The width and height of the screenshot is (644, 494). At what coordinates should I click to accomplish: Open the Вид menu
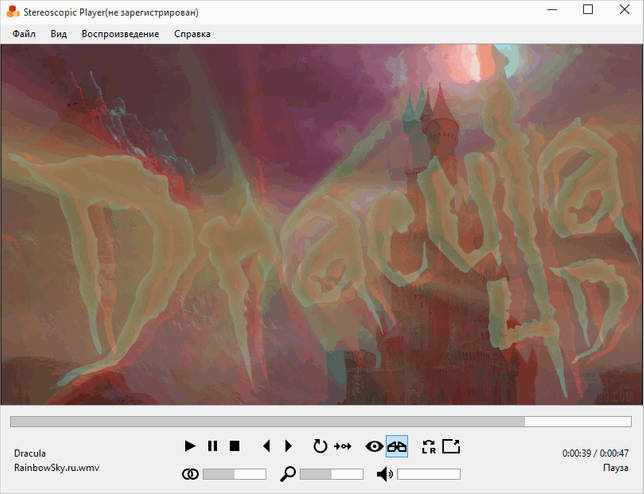click(x=59, y=34)
